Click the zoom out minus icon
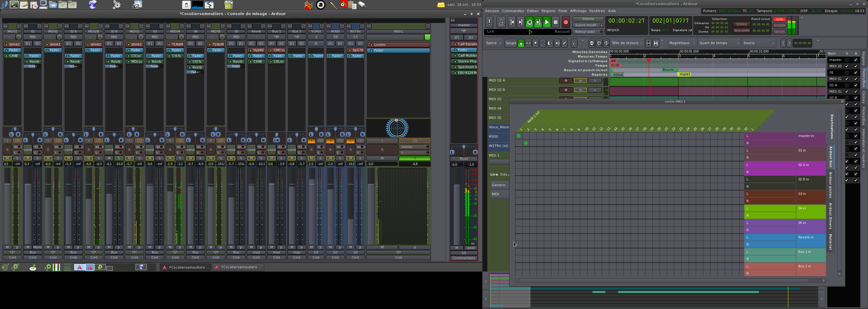This screenshot has height=309, width=868. pos(592,43)
